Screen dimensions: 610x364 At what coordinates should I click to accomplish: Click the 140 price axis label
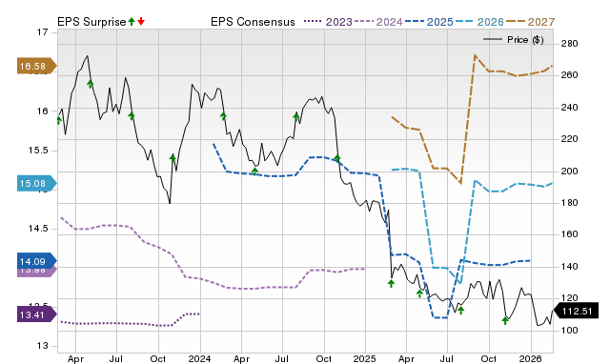[570, 267]
